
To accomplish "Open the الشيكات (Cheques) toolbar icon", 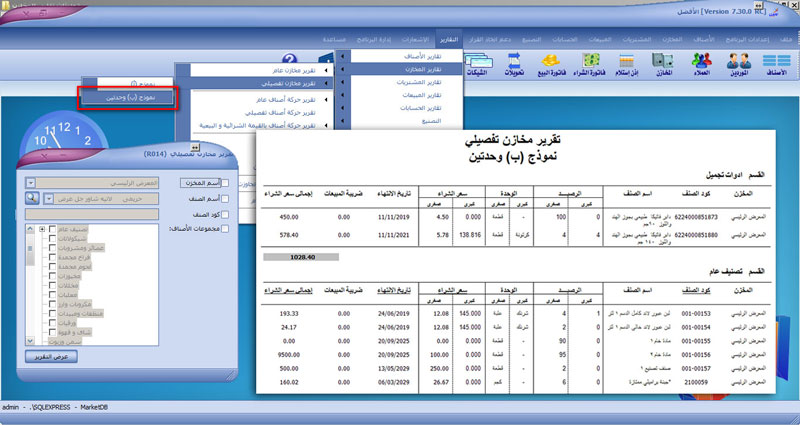I will (x=478, y=65).
